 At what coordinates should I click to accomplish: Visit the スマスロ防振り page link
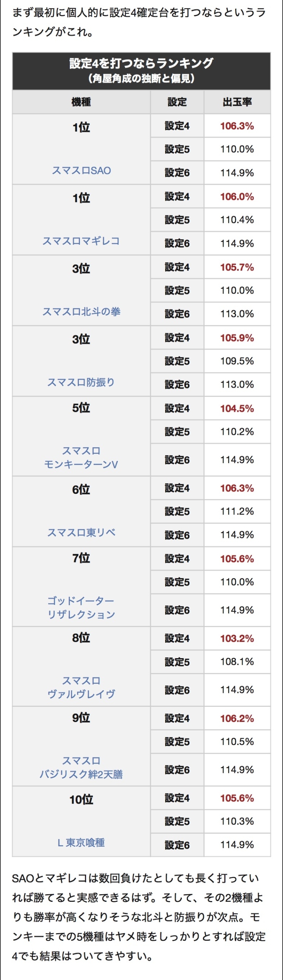(81, 382)
